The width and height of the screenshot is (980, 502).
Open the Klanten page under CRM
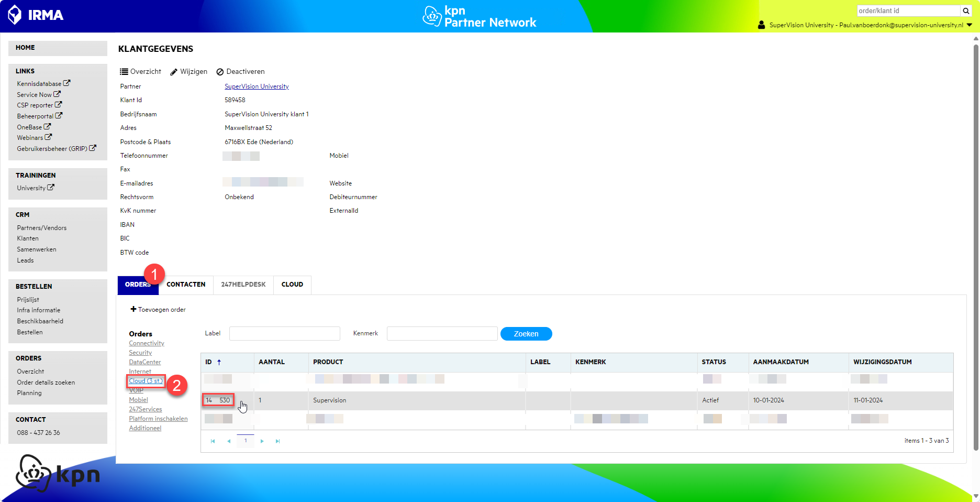(28, 238)
